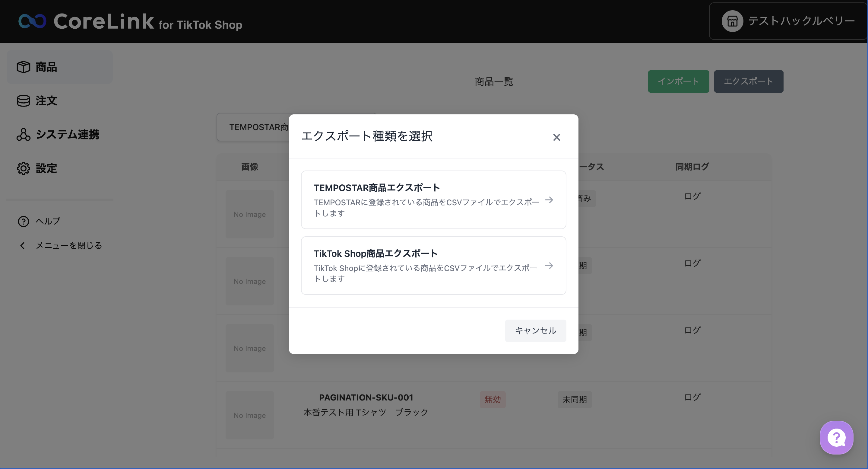Click the CoreLink infinity logo icon
The image size is (868, 469).
click(x=32, y=21)
